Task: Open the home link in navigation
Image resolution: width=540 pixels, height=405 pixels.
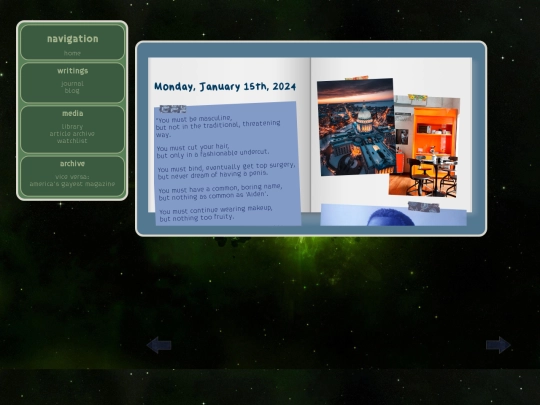Action: coord(72,53)
